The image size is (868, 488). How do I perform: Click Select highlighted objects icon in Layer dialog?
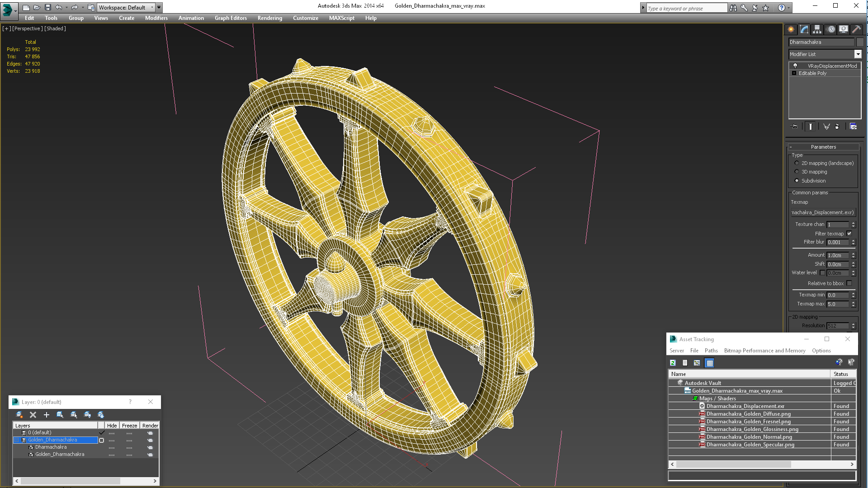click(x=60, y=414)
